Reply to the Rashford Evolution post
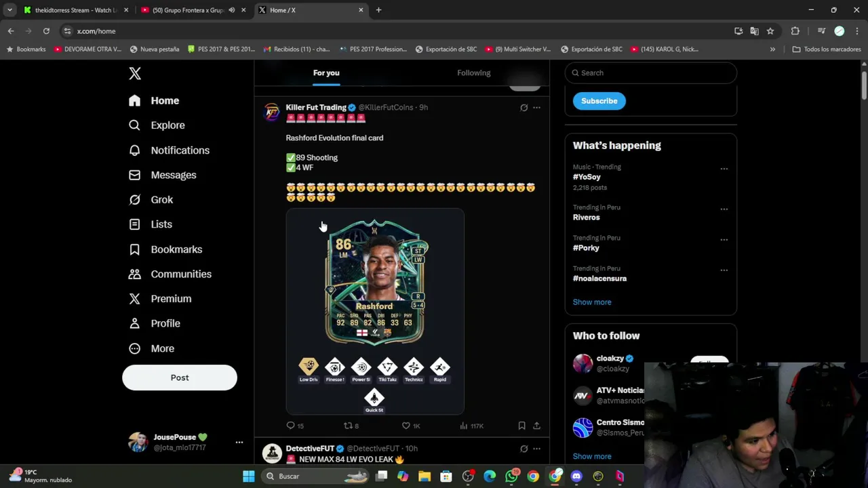Viewport: 868px width, 488px height. click(x=295, y=426)
